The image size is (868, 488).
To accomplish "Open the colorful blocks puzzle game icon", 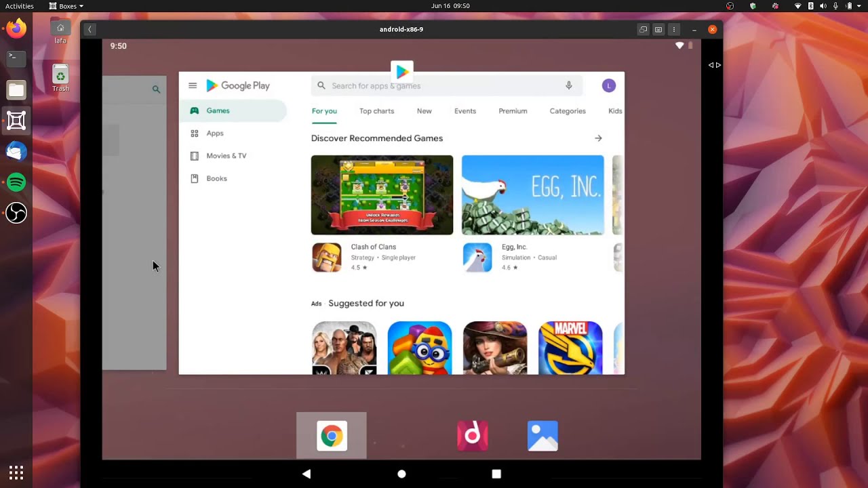I will (420, 348).
